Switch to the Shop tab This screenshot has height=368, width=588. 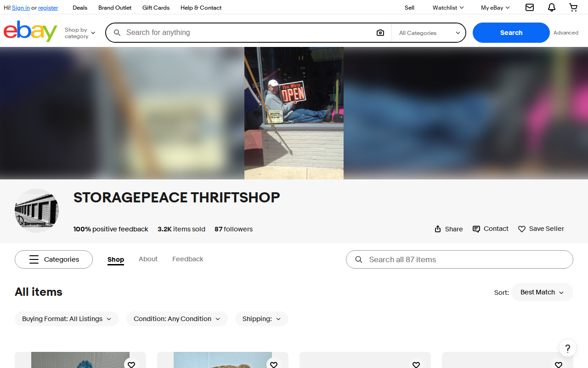coord(116,259)
